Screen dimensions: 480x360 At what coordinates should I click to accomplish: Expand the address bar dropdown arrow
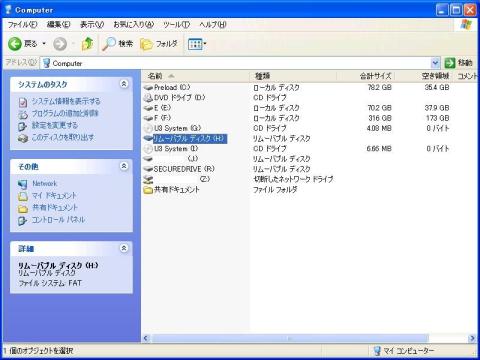click(x=435, y=63)
